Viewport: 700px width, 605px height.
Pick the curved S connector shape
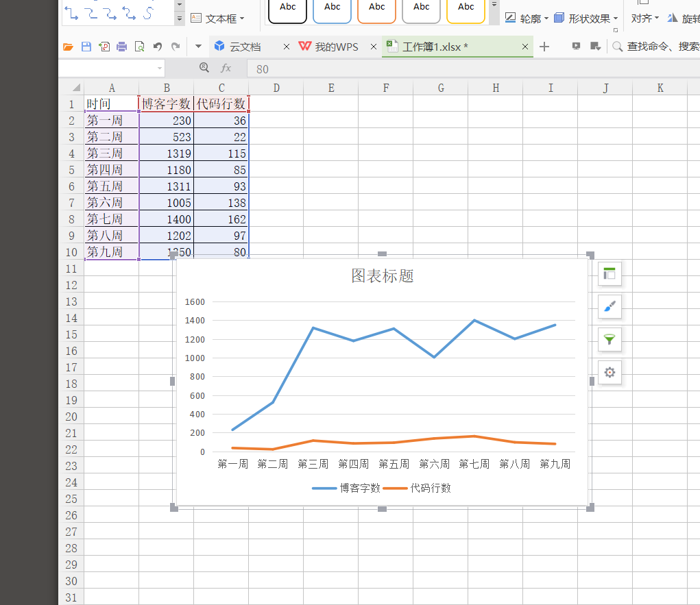point(148,14)
